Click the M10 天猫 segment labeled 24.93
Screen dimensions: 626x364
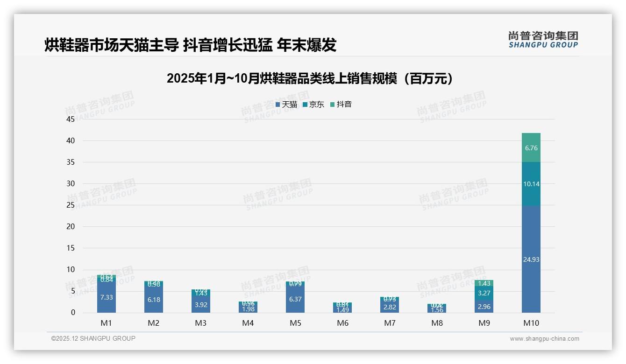pos(531,259)
